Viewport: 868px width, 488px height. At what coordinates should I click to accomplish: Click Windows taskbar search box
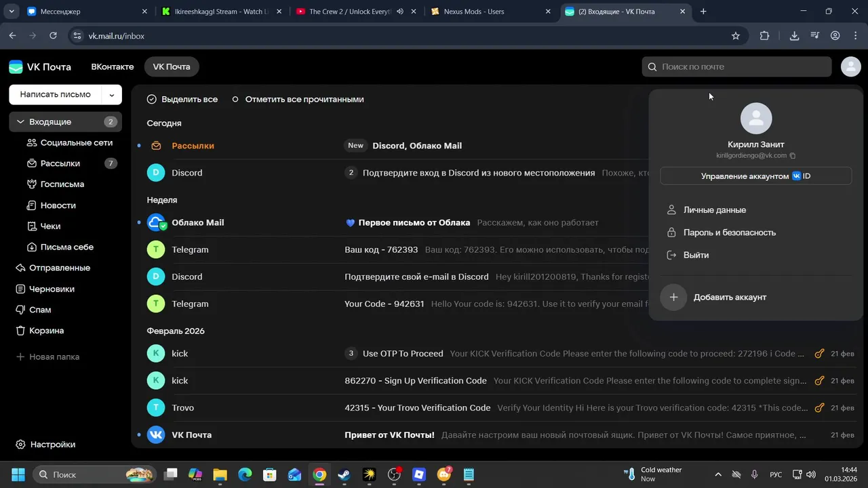tap(95, 474)
